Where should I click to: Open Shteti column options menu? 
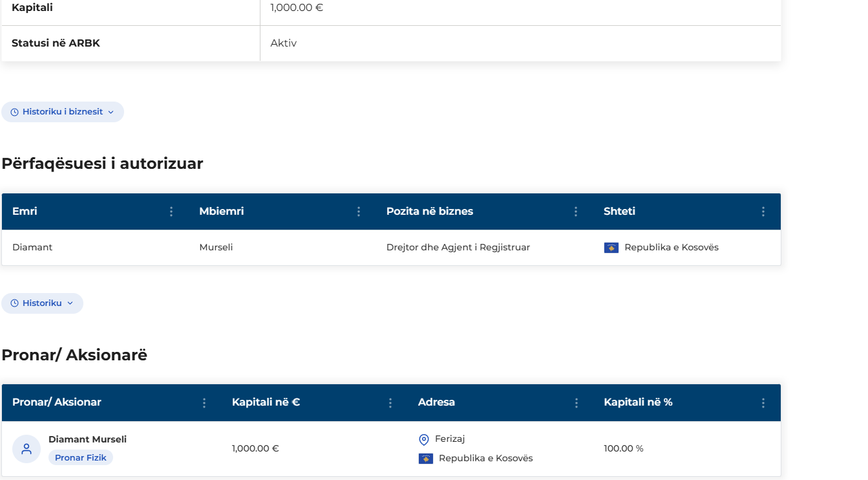[x=763, y=212]
